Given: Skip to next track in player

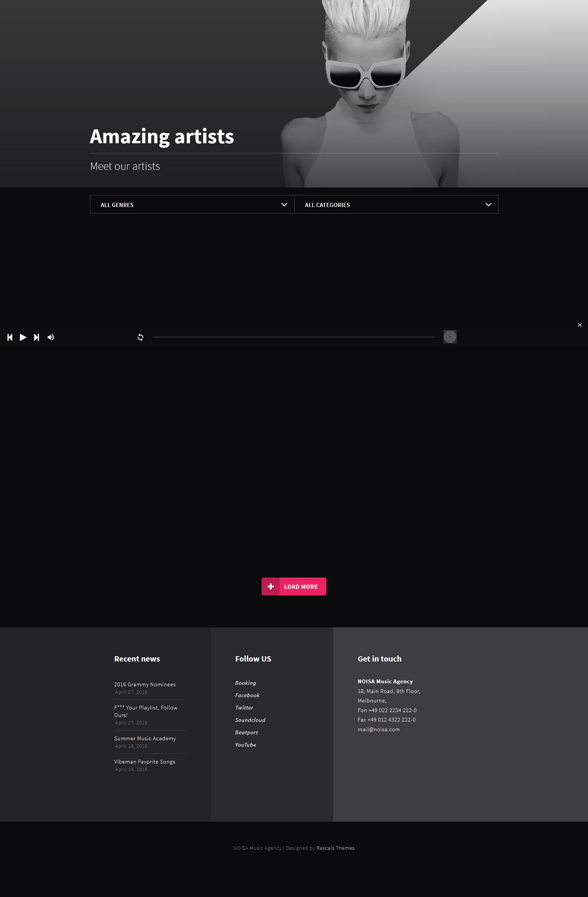Looking at the screenshot, I should (36, 337).
